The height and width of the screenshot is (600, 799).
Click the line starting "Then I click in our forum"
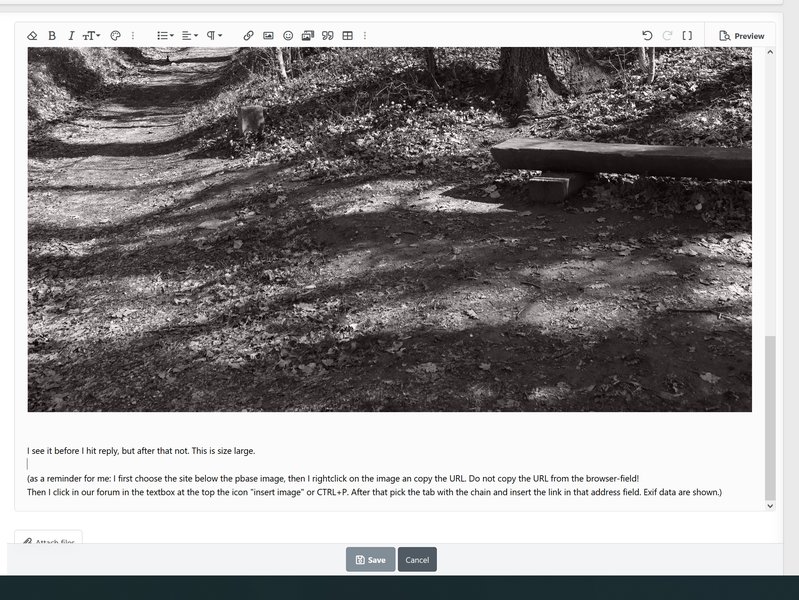pos(375,492)
